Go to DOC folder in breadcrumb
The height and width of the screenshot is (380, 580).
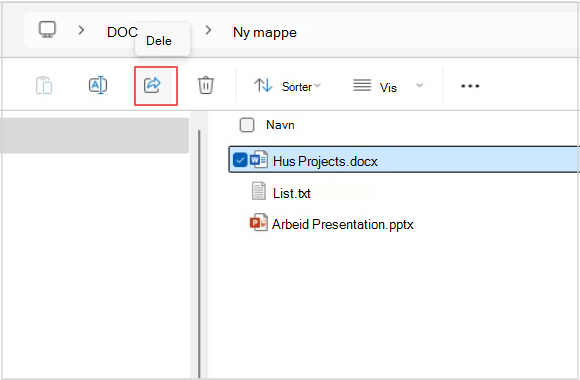point(122,32)
